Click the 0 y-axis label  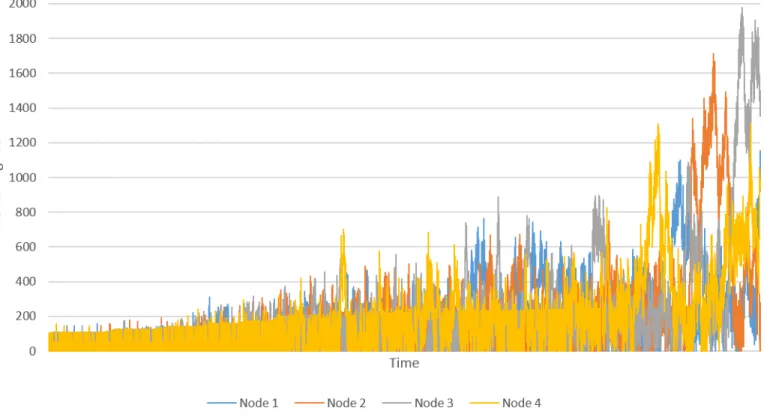(x=32, y=351)
